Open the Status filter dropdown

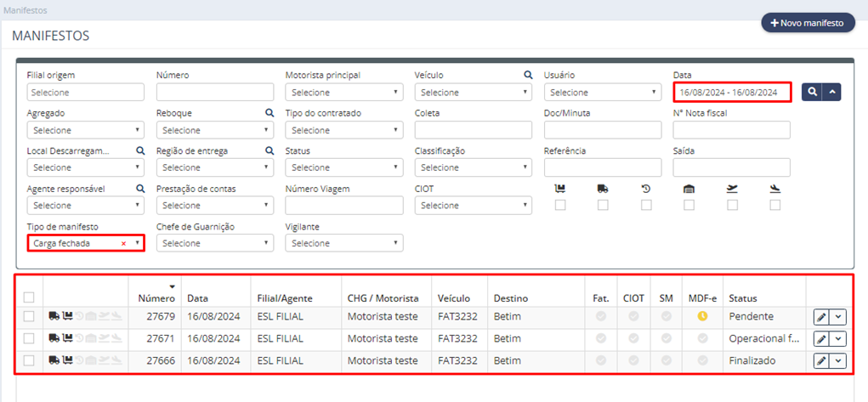[344, 167]
